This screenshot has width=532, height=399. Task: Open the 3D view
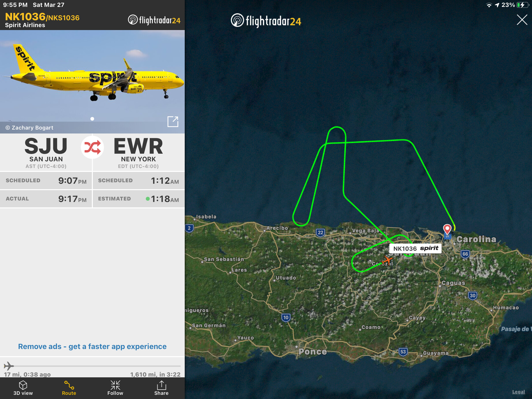pos(23,388)
